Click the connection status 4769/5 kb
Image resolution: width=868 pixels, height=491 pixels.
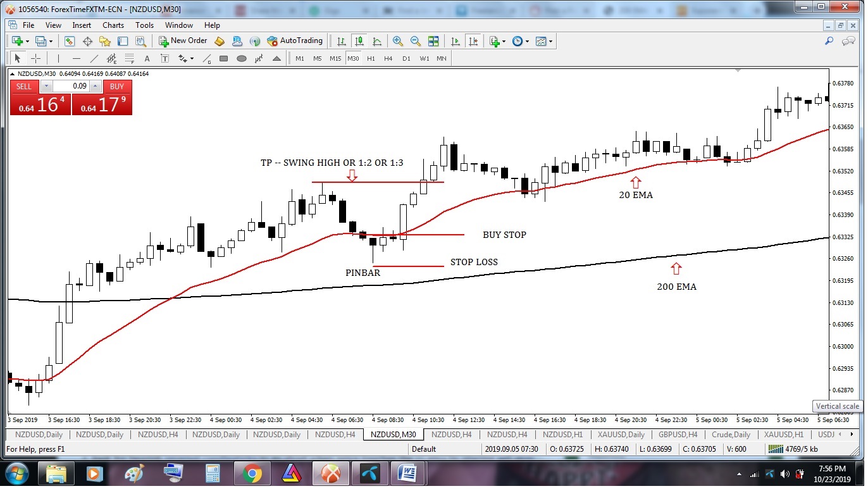tap(794, 449)
